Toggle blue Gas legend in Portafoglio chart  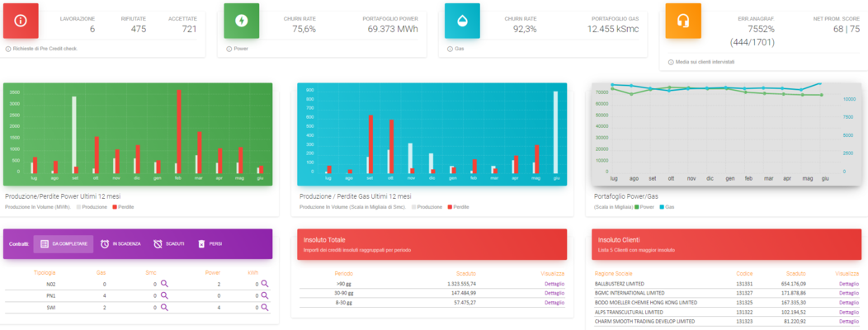tap(662, 207)
